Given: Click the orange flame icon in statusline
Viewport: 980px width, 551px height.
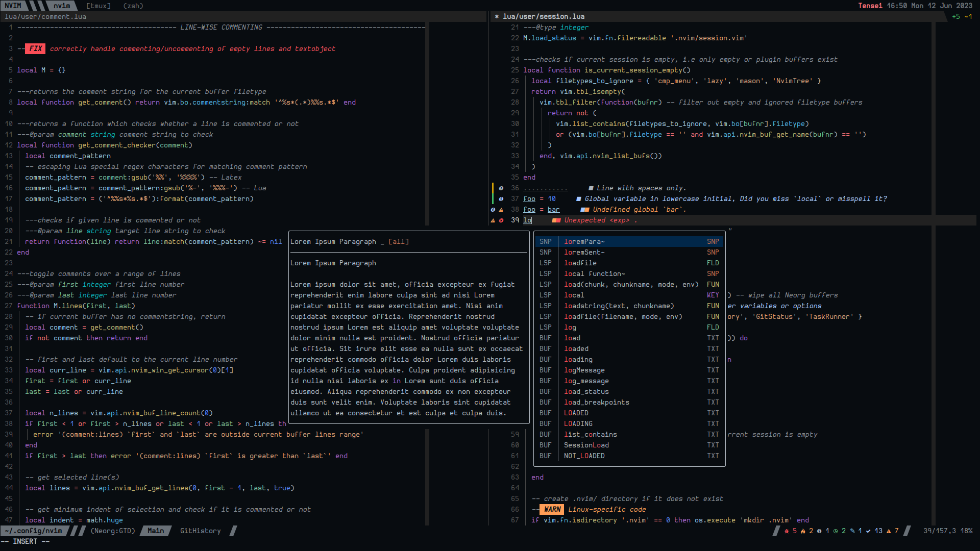Looking at the screenshot, I should (x=803, y=531).
